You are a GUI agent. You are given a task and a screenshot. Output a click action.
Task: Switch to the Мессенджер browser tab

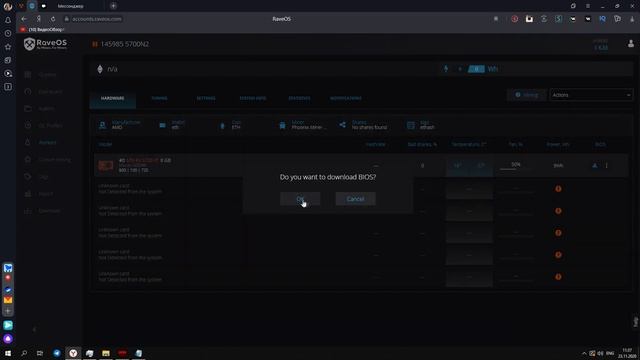[70, 6]
